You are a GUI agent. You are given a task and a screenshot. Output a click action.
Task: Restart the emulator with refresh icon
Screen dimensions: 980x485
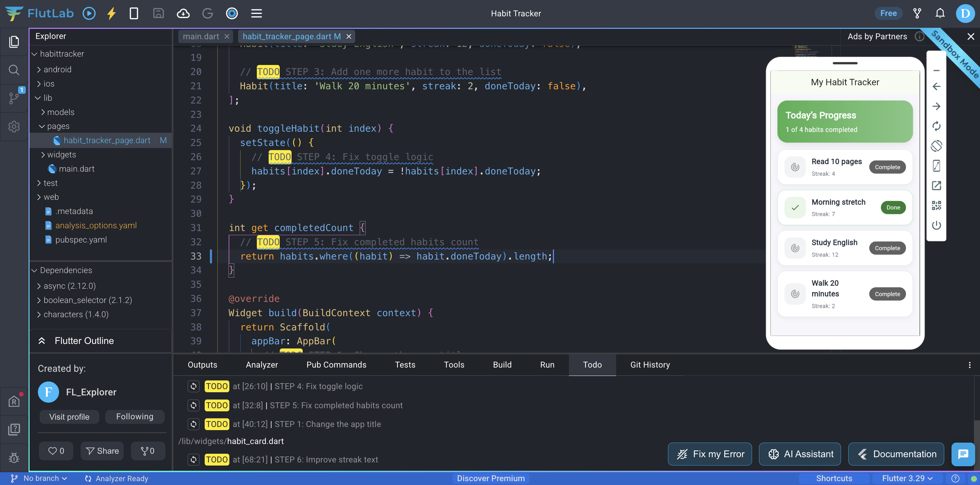pos(936,126)
